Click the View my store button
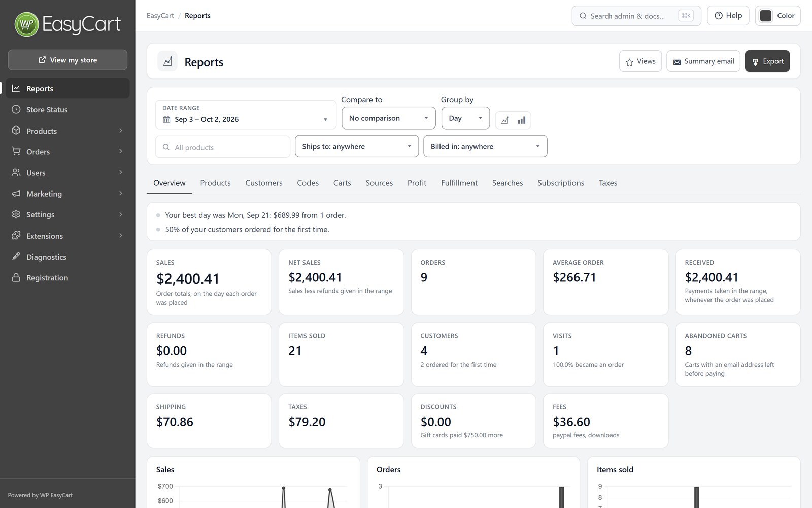The image size is (812, 508). pyautogui.click(x=67, y=60)
